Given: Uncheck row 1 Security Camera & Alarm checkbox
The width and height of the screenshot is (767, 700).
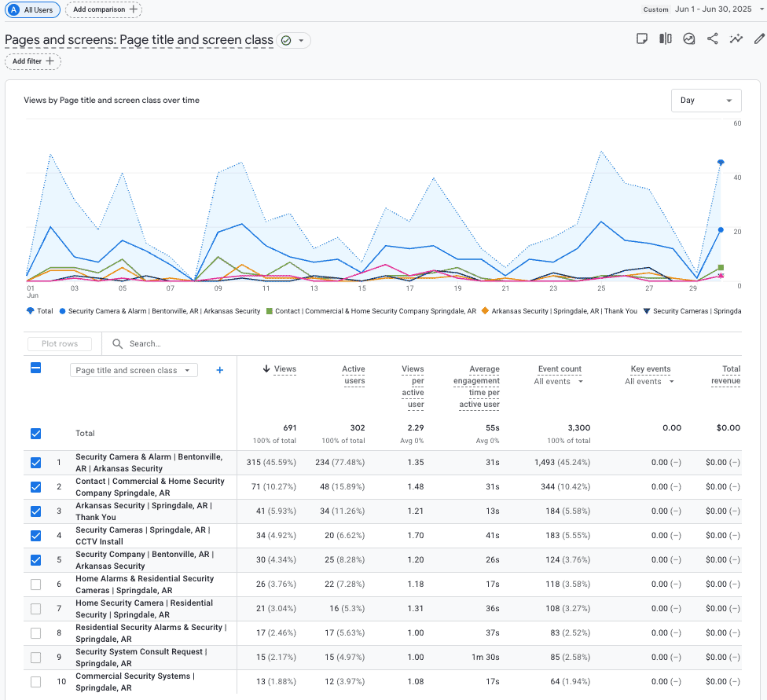Looking at the screenshot, I should pyautogui.click(x=35, y=463).
